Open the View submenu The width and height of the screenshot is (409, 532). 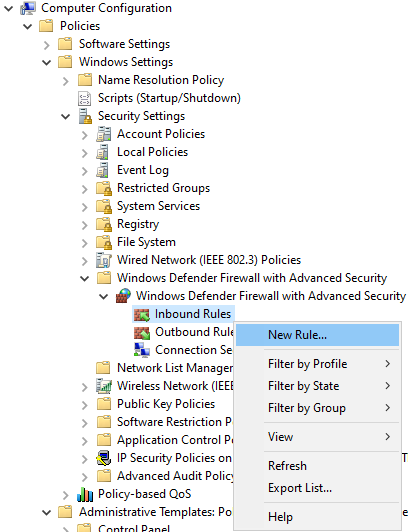tap(317, 437)
